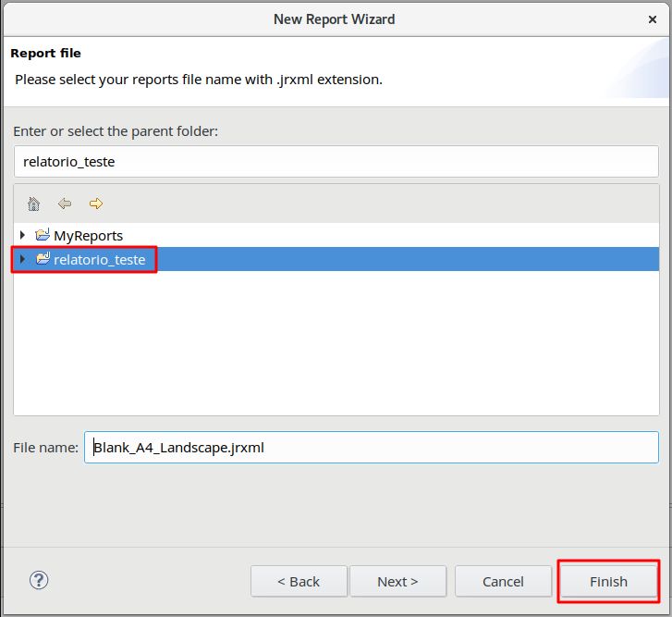
Task: Go to the next step with Next >
Action: [397, 582]
